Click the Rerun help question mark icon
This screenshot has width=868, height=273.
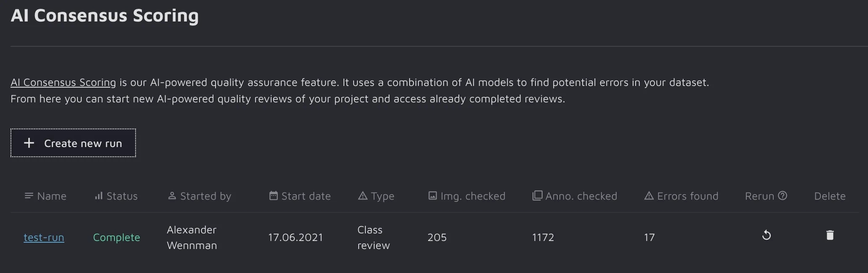783,196
